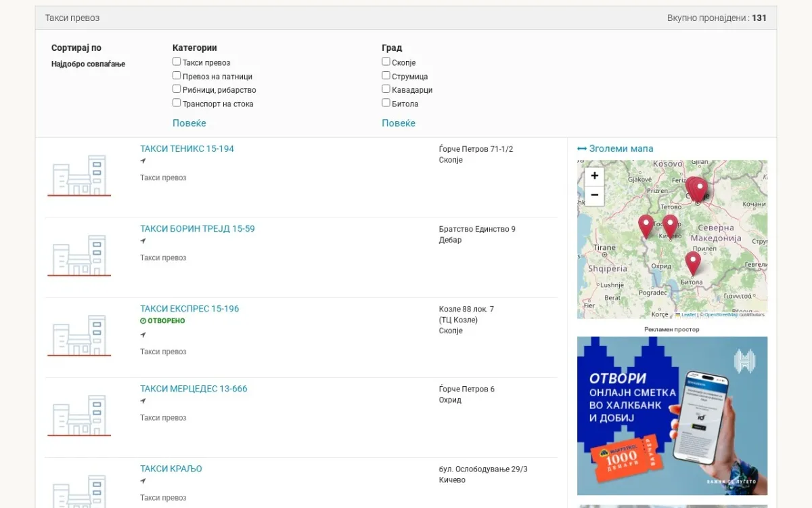Select the Кавадарци city checkbox
The height and width of the screenshot is (508, 812).
click(386, 89)
